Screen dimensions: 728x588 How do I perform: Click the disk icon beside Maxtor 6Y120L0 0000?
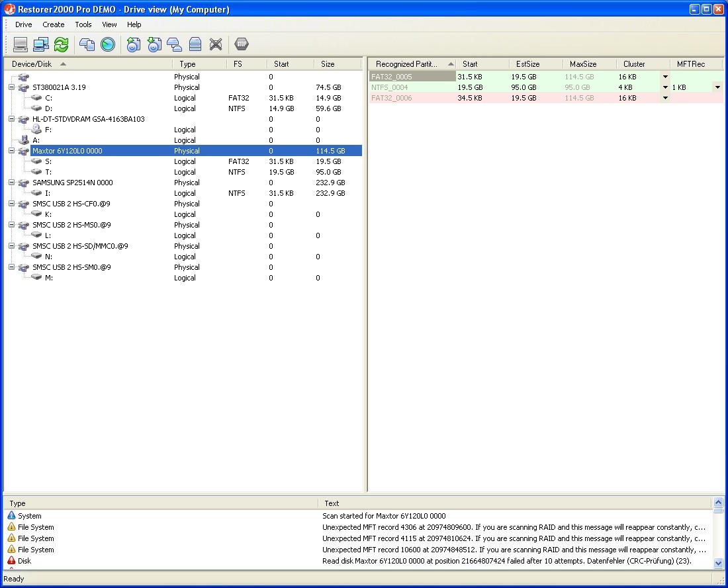click(x=23, y=151)
